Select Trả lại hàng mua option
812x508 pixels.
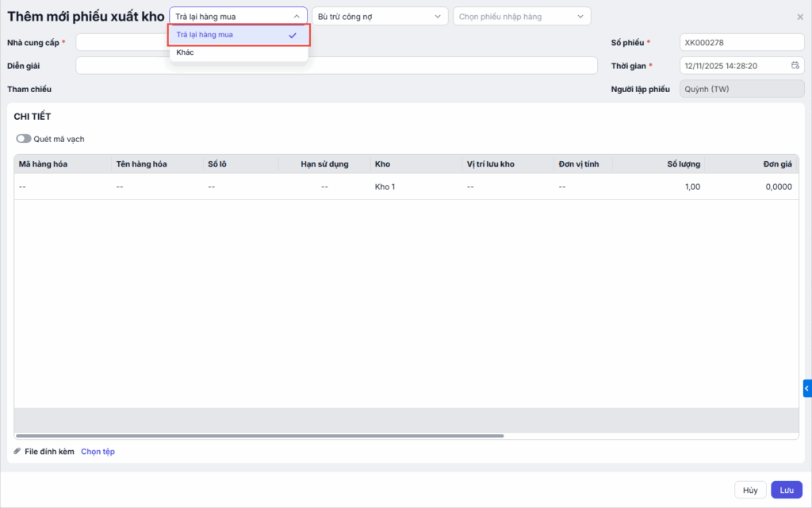[x=239, y=35]
